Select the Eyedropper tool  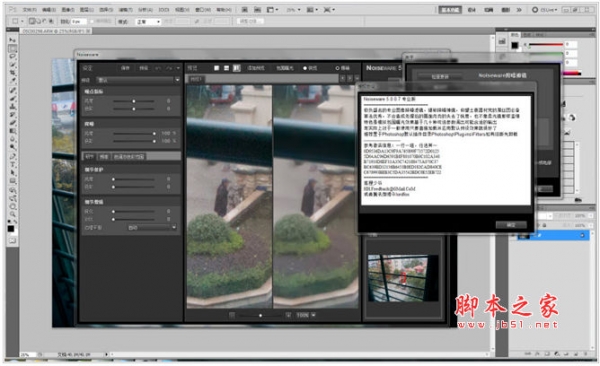coord(13,81)
